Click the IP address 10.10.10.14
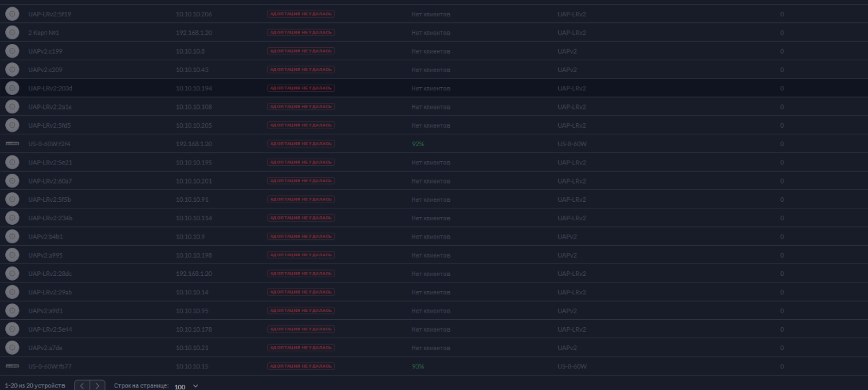Viewport: 868px width, 390px height. tap(192, 292)
